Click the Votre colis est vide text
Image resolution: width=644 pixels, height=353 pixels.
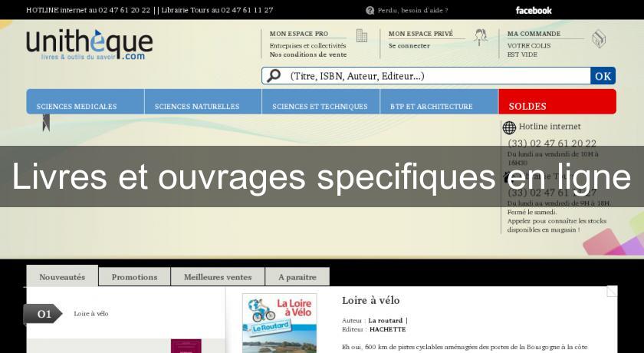(528, 50)
